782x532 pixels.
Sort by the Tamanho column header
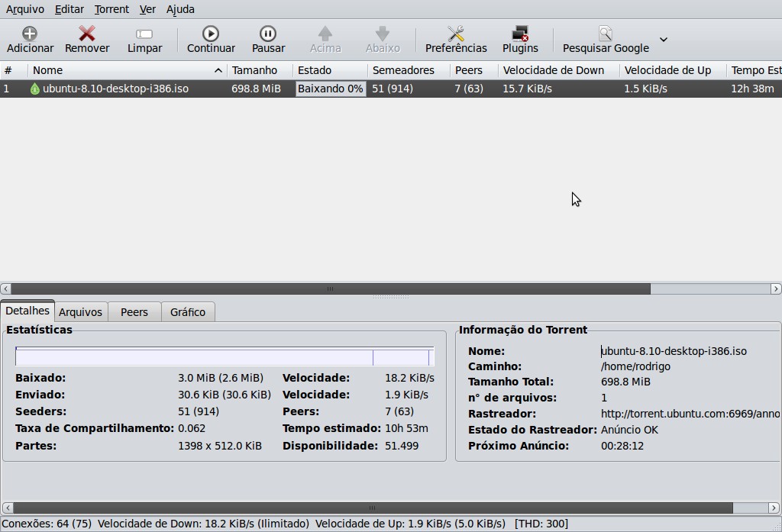(x=260, y=70)
